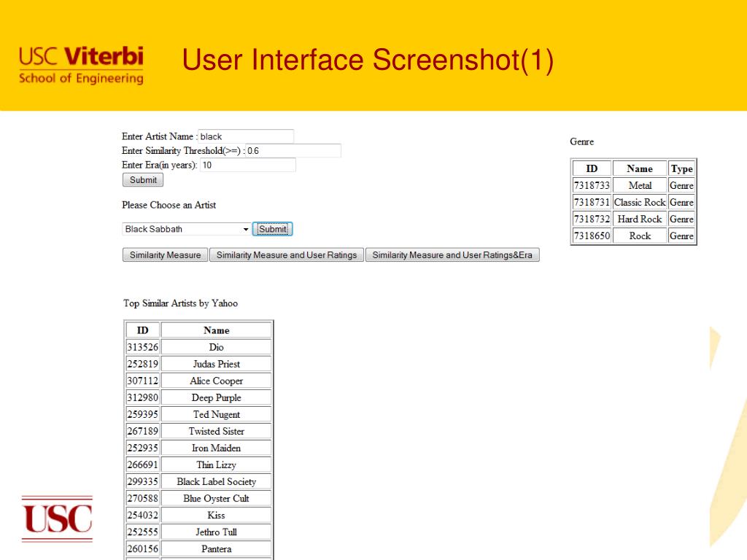Click the Hard Rock genre name cell
The width and height of the screenshot is (747, 560).
coord(640,219)
